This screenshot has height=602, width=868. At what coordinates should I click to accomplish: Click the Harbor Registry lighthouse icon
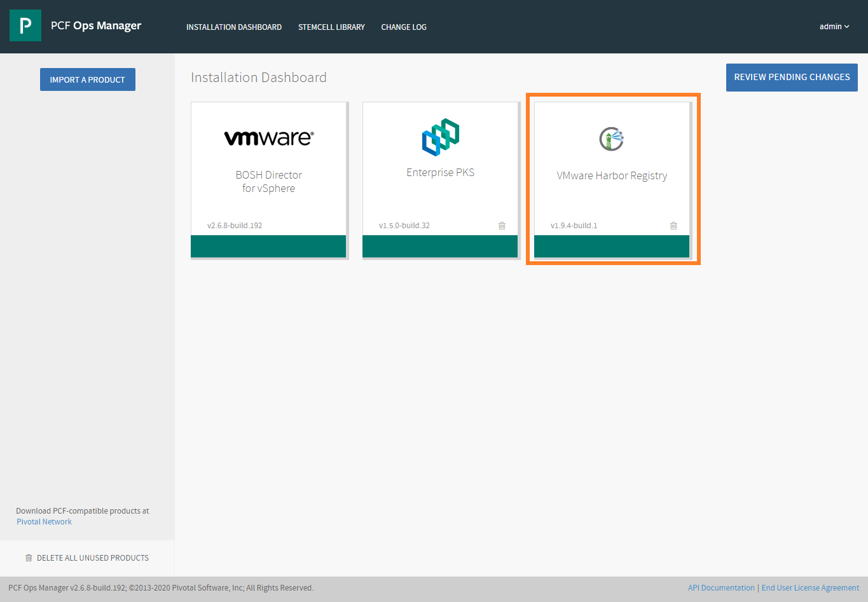(612, 139)
